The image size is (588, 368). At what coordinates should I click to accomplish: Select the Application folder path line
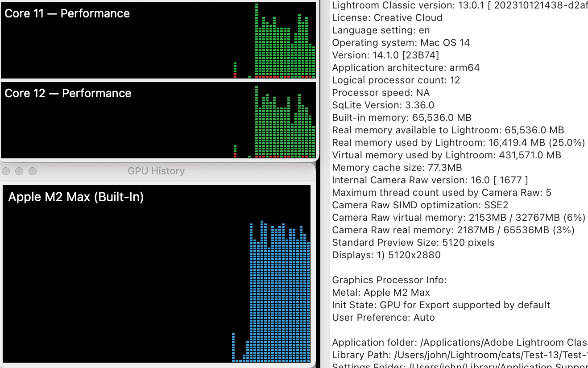click(460, 343)
